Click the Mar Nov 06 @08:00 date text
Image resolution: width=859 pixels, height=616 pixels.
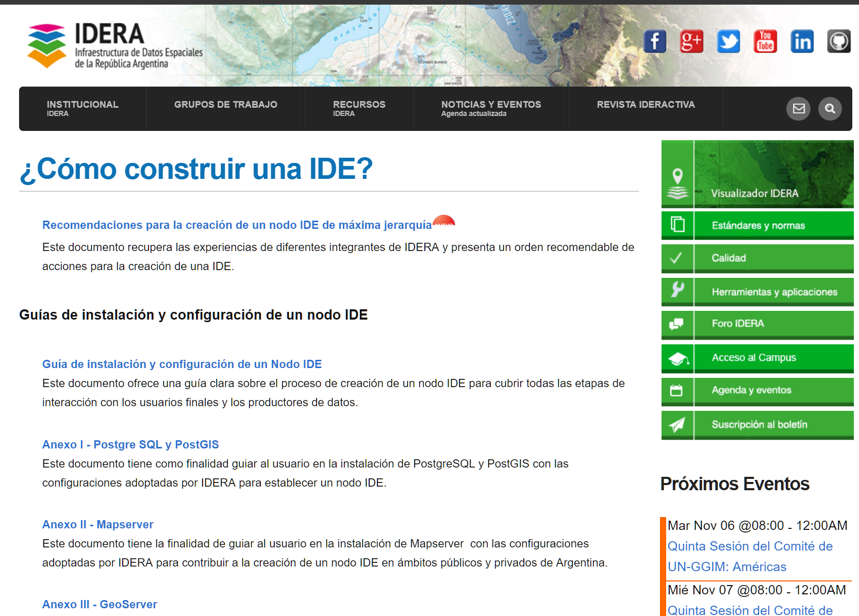(x=757, y=525)
